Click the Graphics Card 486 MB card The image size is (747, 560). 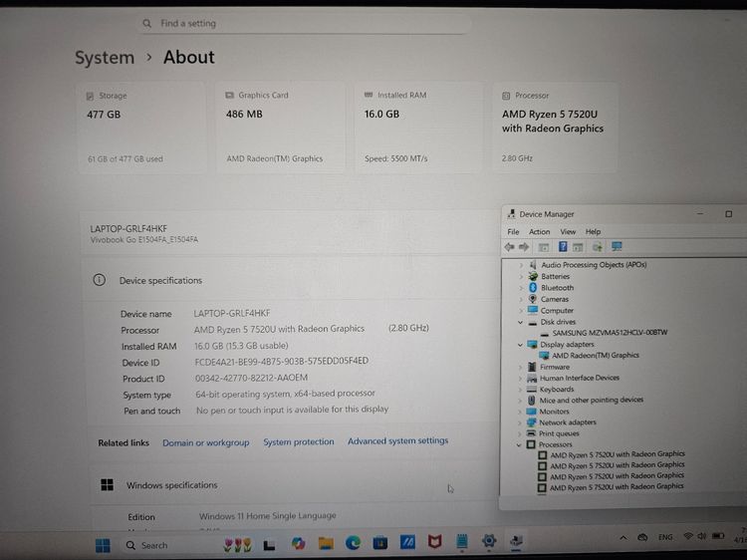[280, 128]
